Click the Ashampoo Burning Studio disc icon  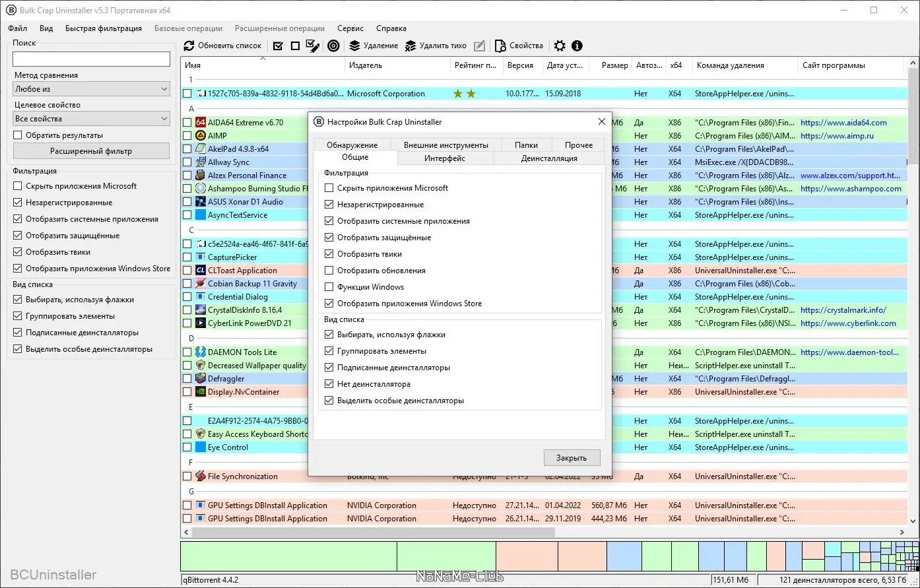[201, 189]
